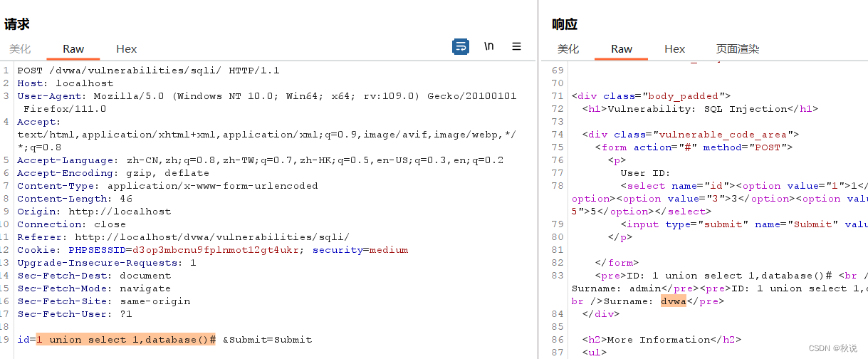Click Upgrade-Insecure-Requests: 1 header

[107, 263]
